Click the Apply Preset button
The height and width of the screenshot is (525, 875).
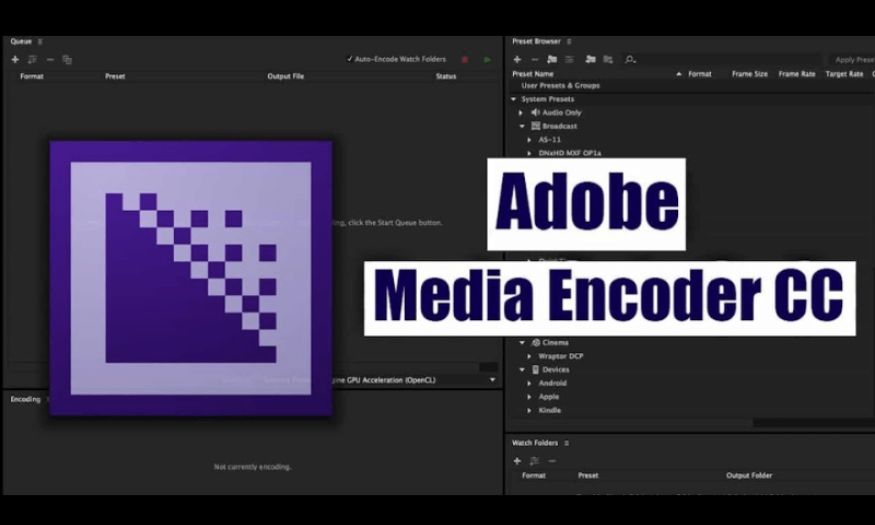coord(854,59)
